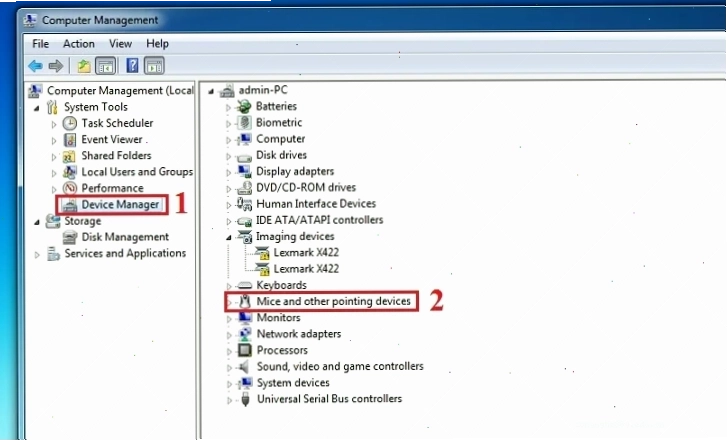Image resolution: width=727 pixels, height=441 pixels.
Task: Open the Action menu
Action: pos(78,44)
